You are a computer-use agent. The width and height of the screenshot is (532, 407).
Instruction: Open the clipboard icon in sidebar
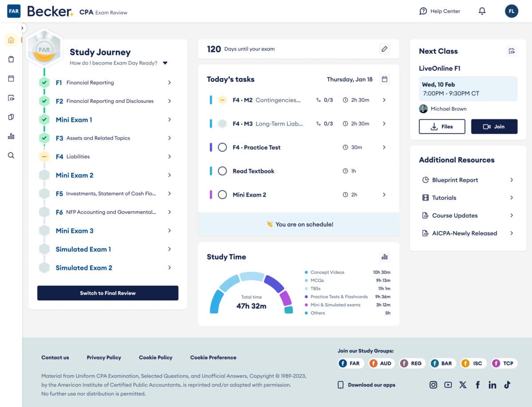[x=11, y=59]
